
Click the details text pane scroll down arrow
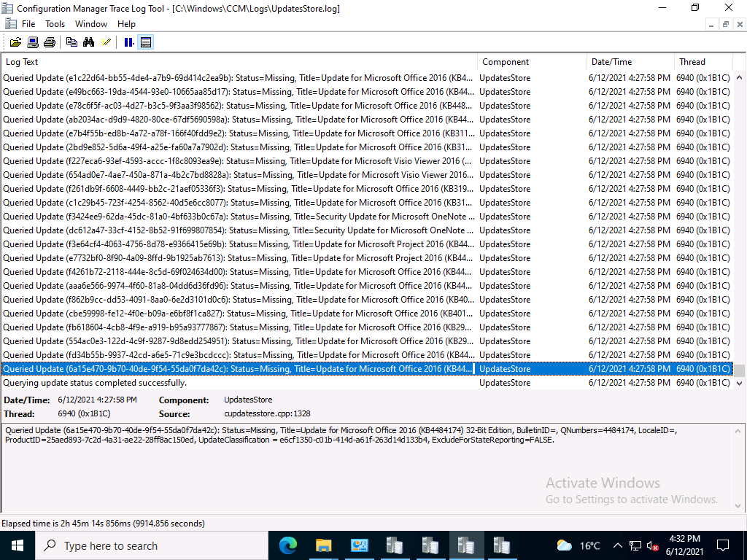(738, 506)
